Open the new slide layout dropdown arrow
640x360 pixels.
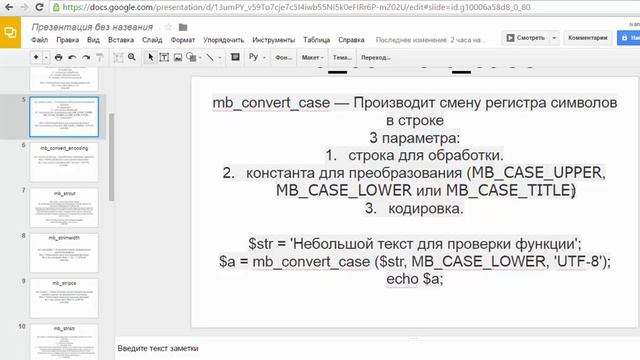pyautogui.click(x=46, y=58)
